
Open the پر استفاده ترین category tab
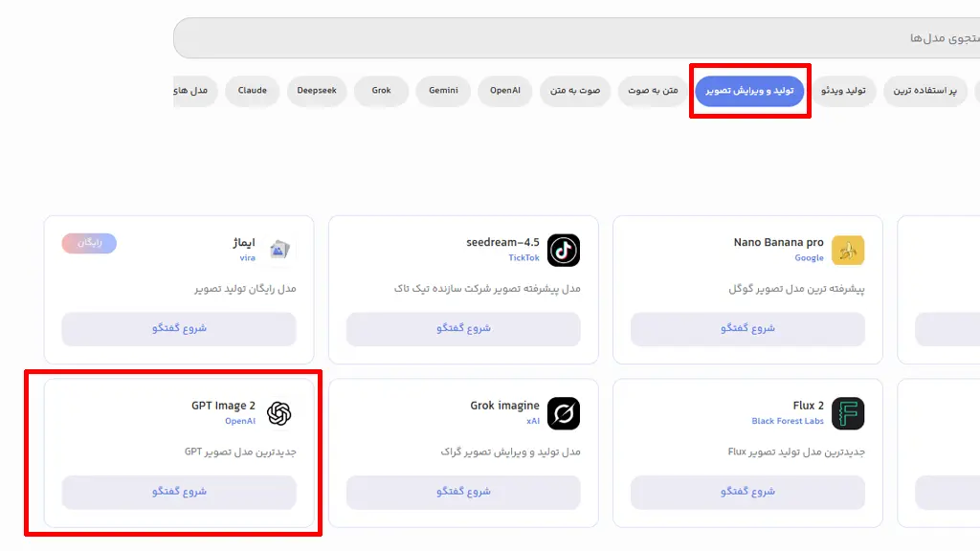point(925,91)
